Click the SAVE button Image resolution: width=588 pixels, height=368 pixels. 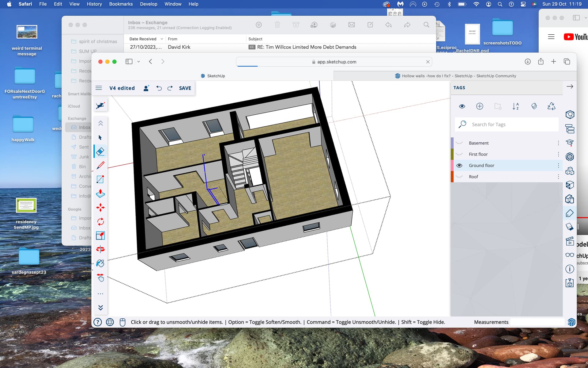185,88
